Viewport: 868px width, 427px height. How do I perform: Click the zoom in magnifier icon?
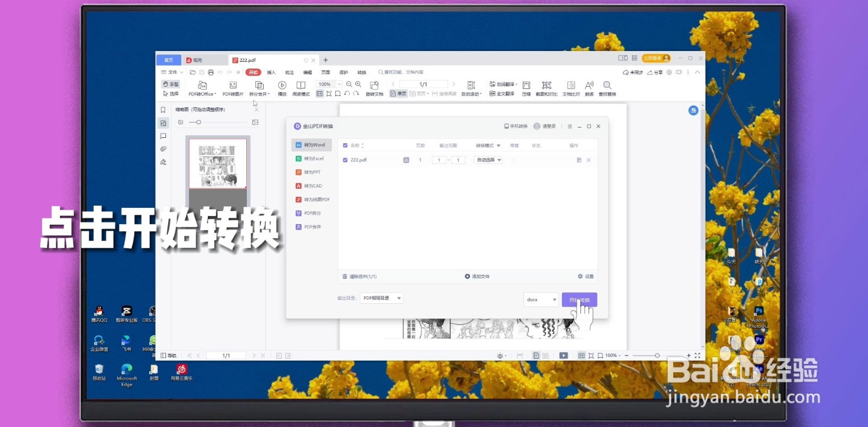pyautogui.click(x=358, y=84)
